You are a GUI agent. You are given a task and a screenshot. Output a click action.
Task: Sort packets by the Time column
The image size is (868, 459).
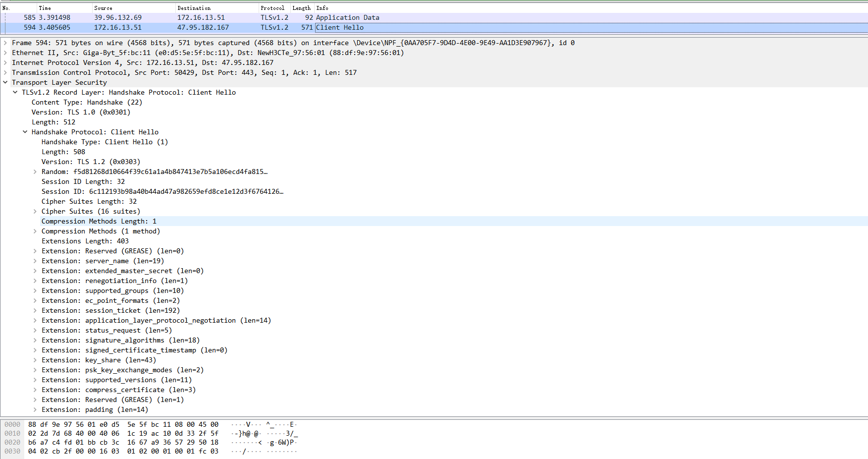click(64, 8)
